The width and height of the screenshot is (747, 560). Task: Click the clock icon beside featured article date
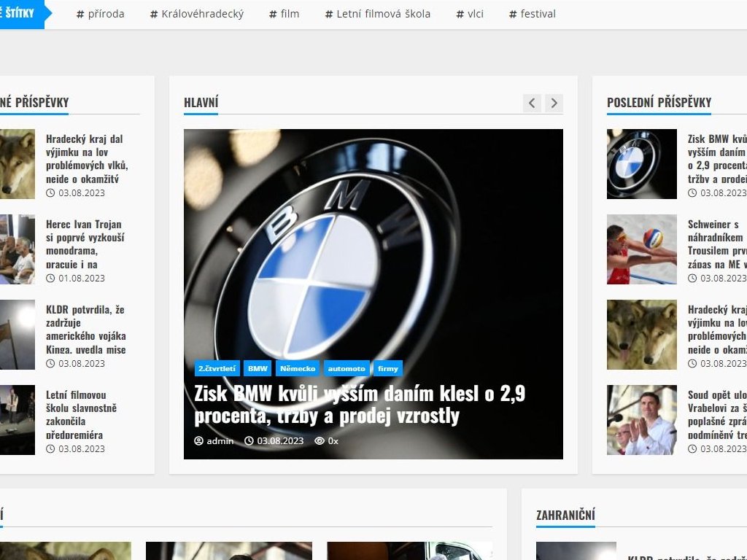click(x=249, y=441)
